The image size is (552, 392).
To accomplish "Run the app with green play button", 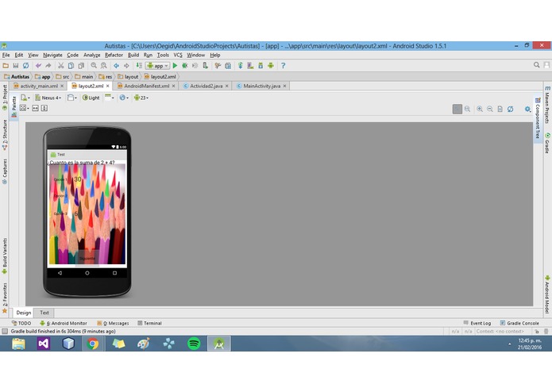I will [x=175, y=65].
